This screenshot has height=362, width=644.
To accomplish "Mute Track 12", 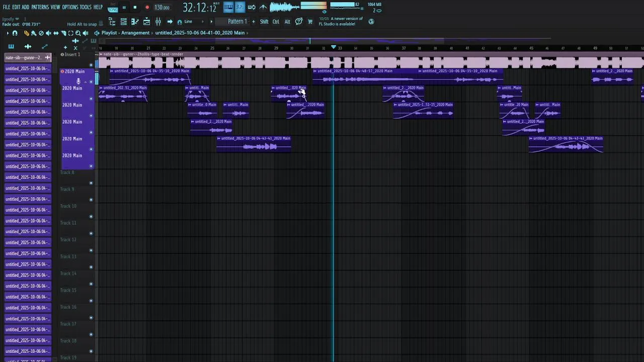I will [x=91, y=250].
